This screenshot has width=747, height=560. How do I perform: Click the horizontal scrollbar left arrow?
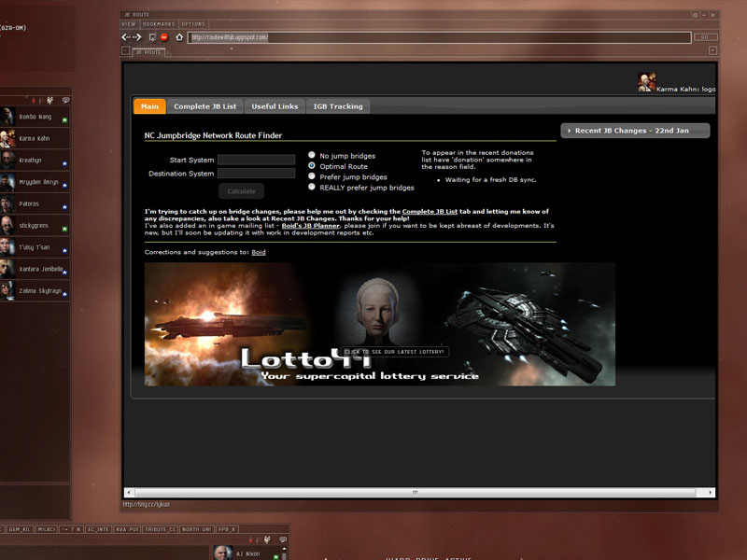[129, 492]
